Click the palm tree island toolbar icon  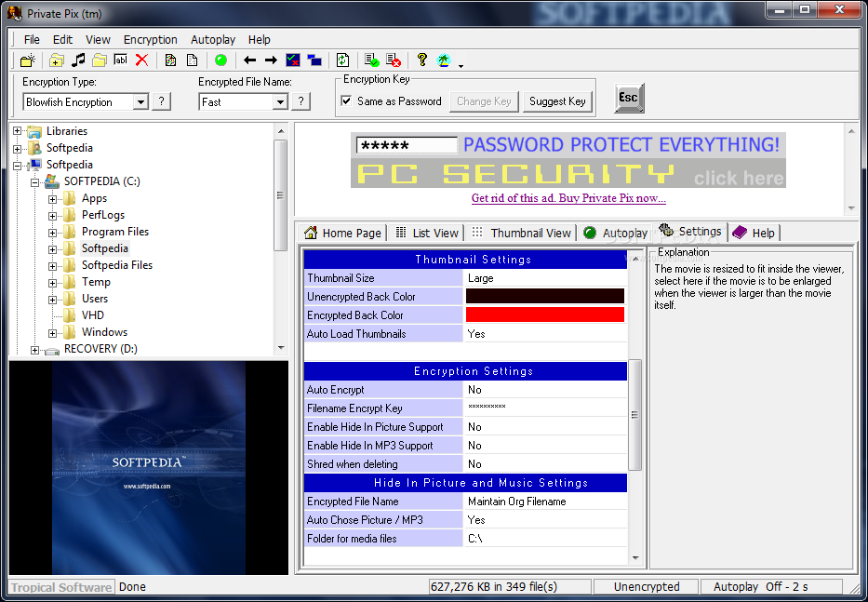tap(444, 60)
